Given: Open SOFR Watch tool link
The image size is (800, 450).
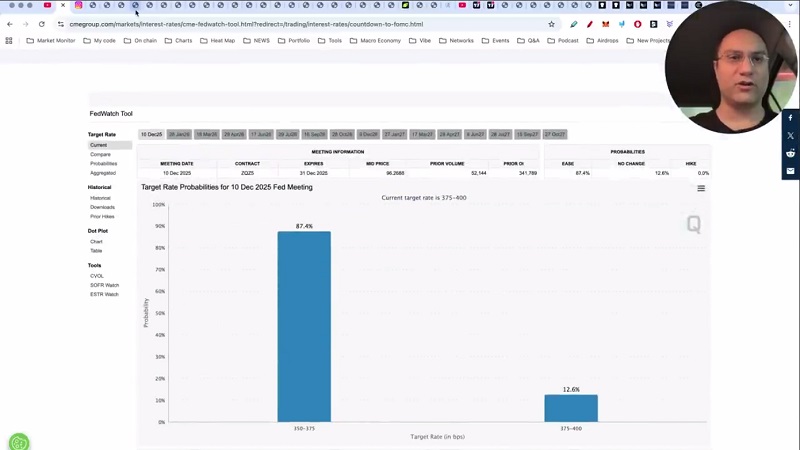Looking at the screenshot, I should (104, 285).
